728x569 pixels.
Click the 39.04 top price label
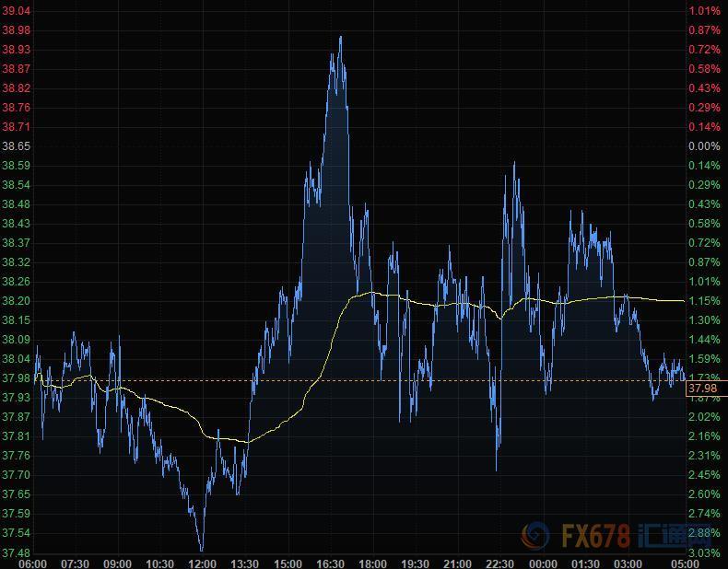tap(17, 10)
